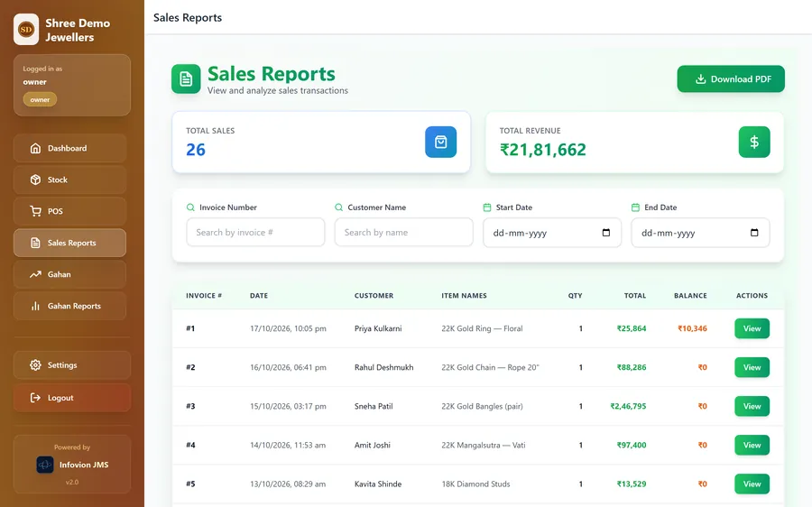Go to the Dashboard menu item
The image size is (812, 507).
pos(69,148)
